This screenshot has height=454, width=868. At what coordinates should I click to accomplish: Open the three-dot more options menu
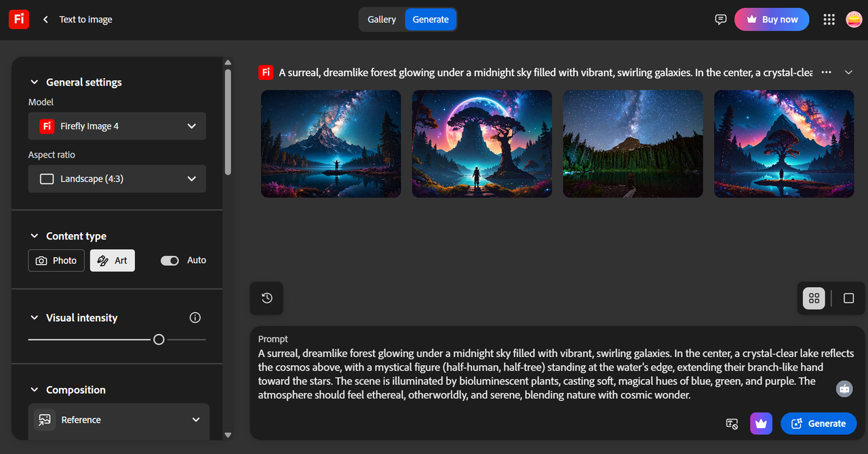pyautogui.click(x=826, y=73)
